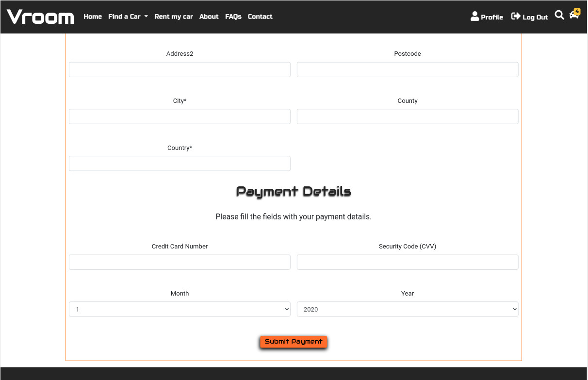Viewport: 588px width, 380px height.
Task: Select the City input field
Action: click(x=180, y=116)
